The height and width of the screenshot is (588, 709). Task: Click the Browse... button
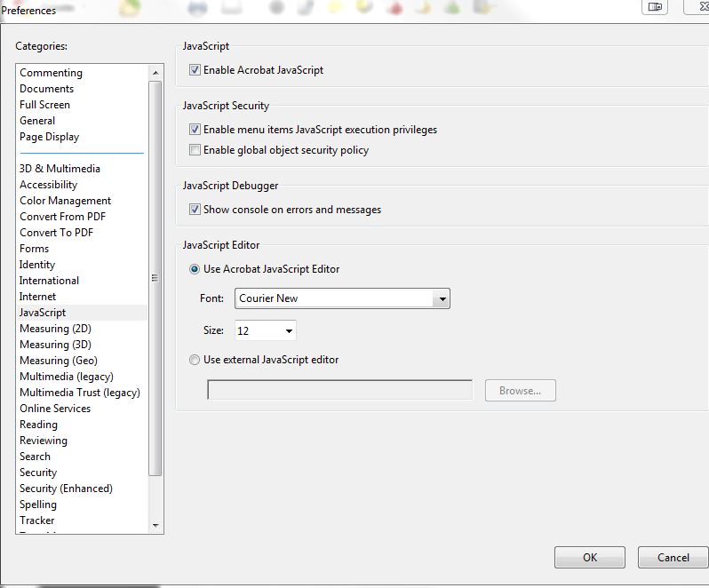(x=521, y=391)
